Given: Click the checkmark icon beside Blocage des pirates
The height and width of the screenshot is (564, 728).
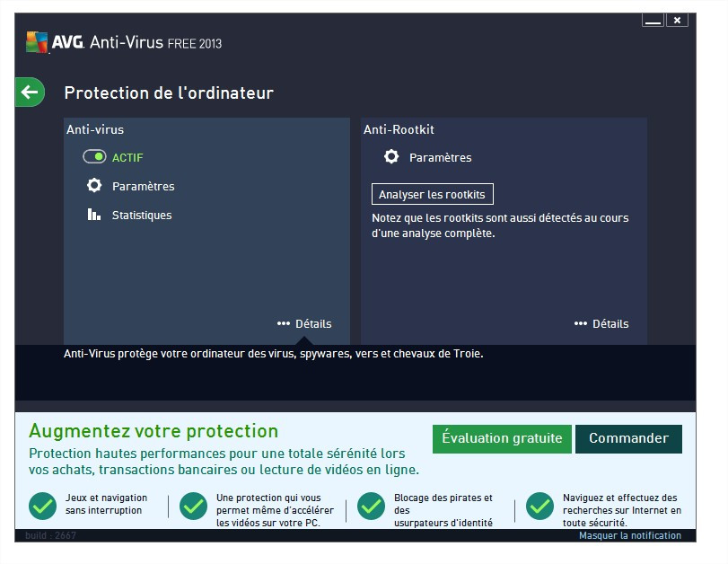Looking at the screenshot, I should [371, 506].
